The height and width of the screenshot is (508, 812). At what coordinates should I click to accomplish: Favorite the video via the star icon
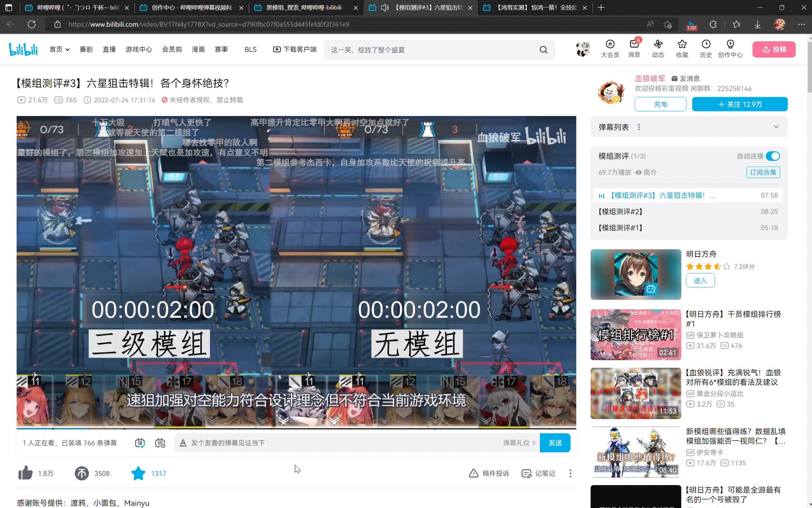tap(138, 473)
